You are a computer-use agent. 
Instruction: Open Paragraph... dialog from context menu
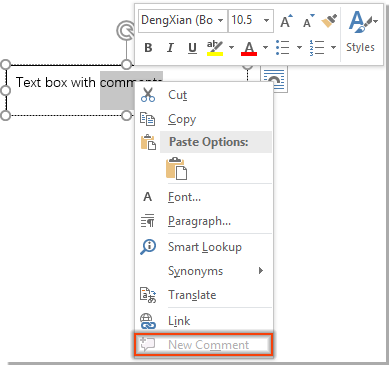pyautogui.click(x=204, y=221)
